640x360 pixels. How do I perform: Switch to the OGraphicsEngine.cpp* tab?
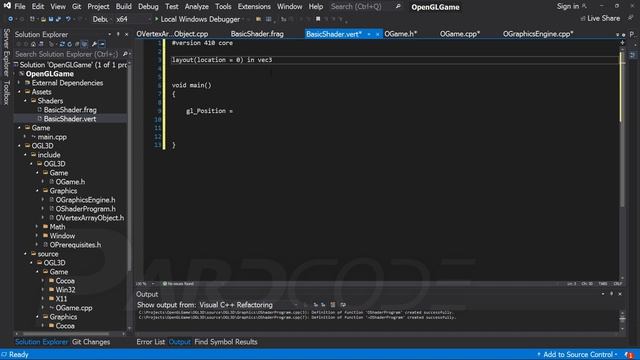tap(538, 34)
